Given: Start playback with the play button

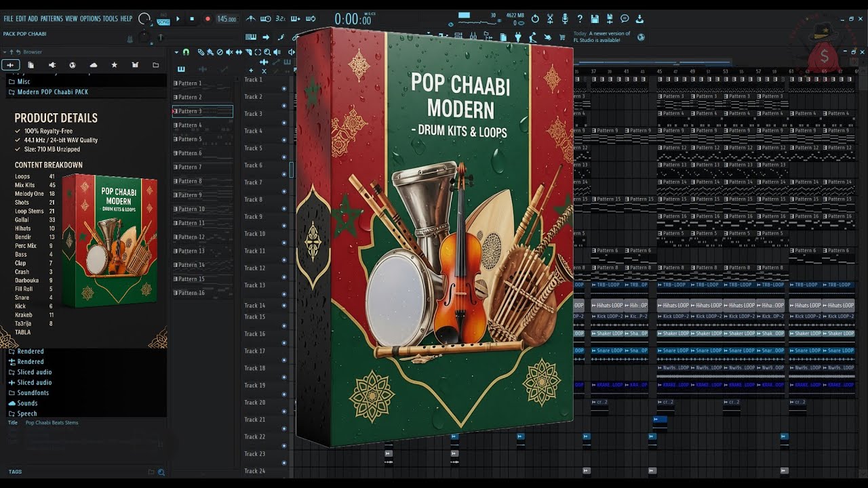Looking at the screenshot, I should 178,19.
